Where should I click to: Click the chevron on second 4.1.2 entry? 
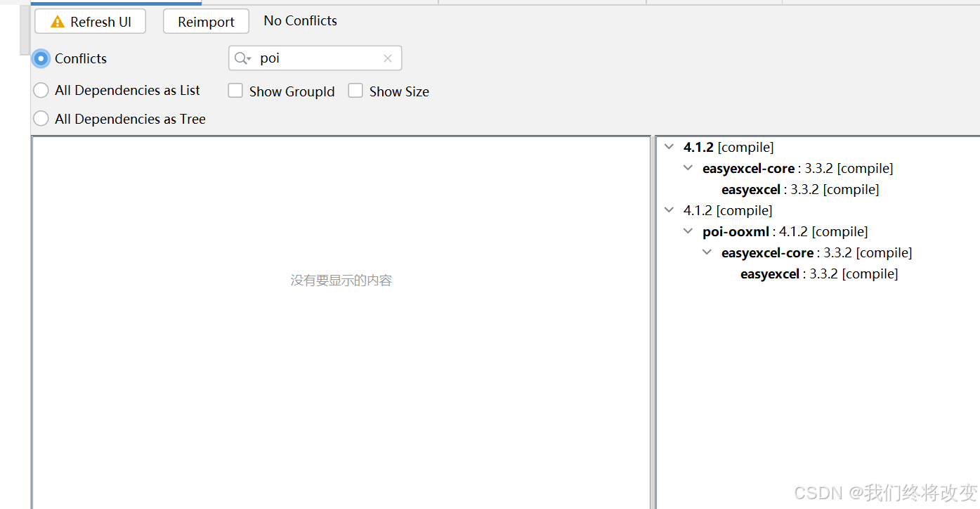click(668, 210)
